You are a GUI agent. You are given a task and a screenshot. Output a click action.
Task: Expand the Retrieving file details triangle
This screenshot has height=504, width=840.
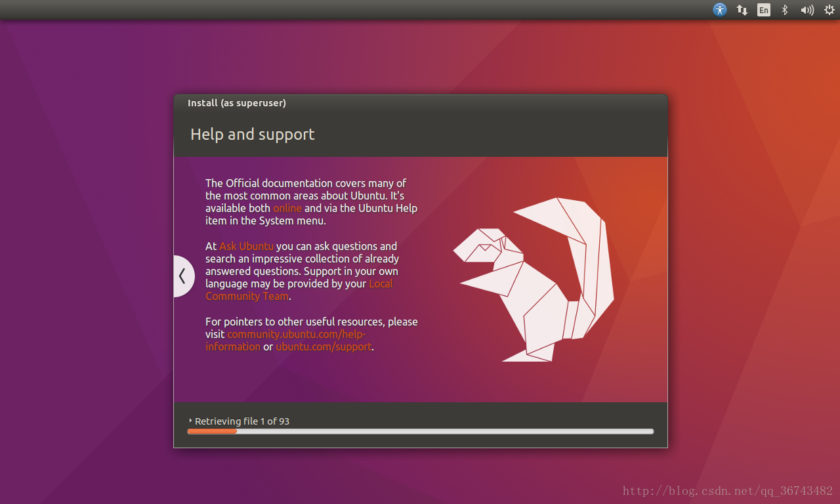pyautogui.click(x=190, y=421)
